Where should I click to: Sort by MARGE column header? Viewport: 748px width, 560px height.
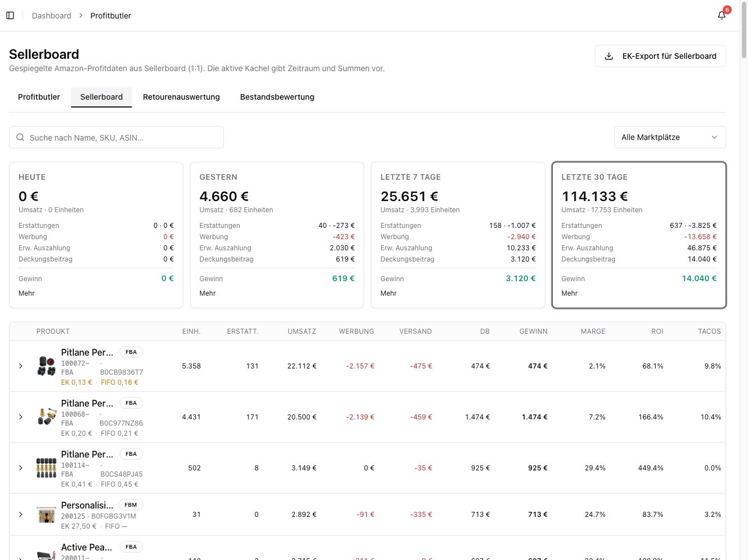pos(593,332)
